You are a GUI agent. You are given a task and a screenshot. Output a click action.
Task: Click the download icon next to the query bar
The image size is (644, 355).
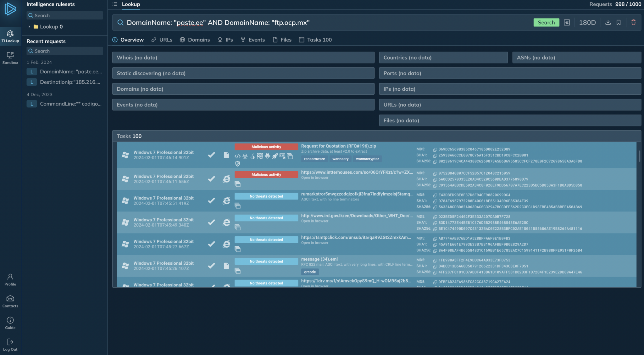tap(608, 22)
